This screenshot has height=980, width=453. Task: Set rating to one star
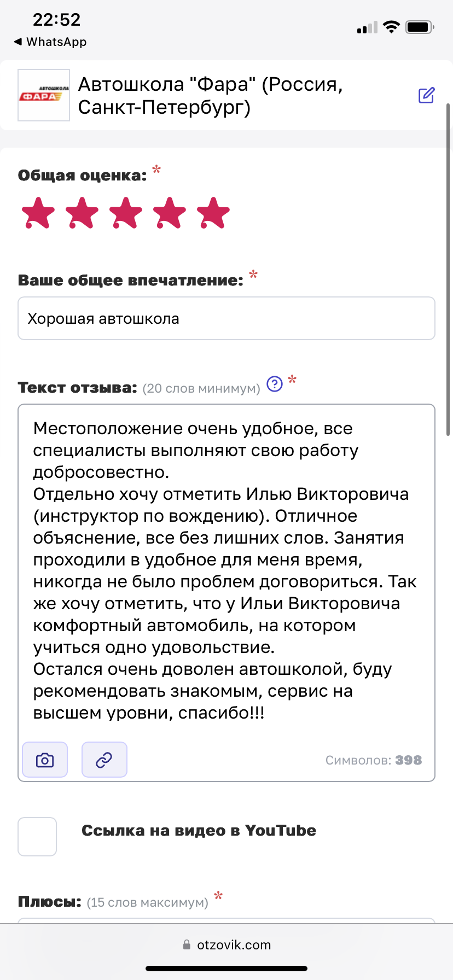coord(38,213)
